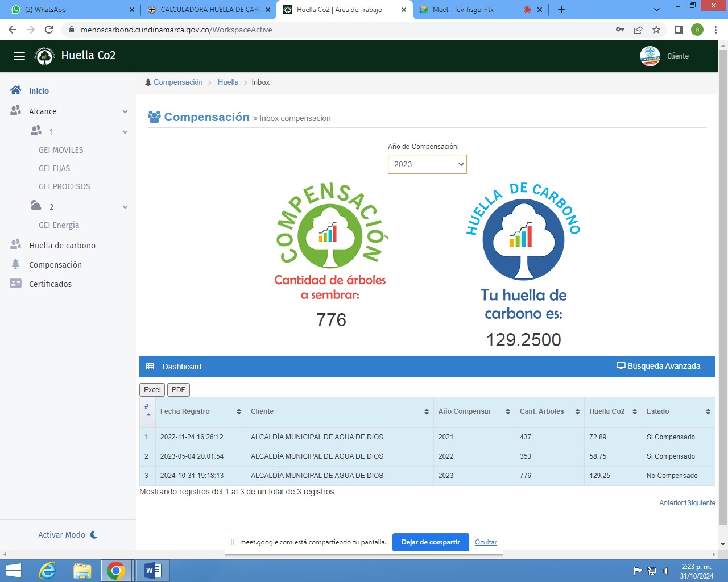
Task: Sort table by Estado column
Action: pyautogui.click(x=678, y=411)
